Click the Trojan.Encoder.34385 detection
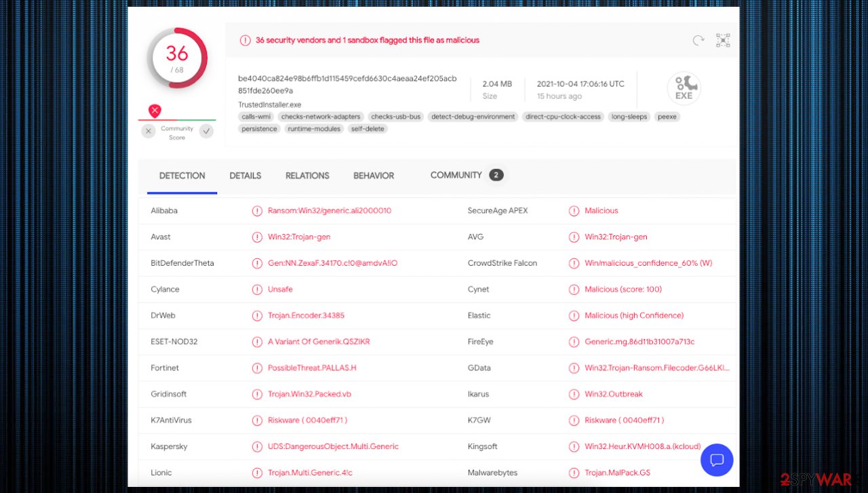868x493 pixels. 306,316
